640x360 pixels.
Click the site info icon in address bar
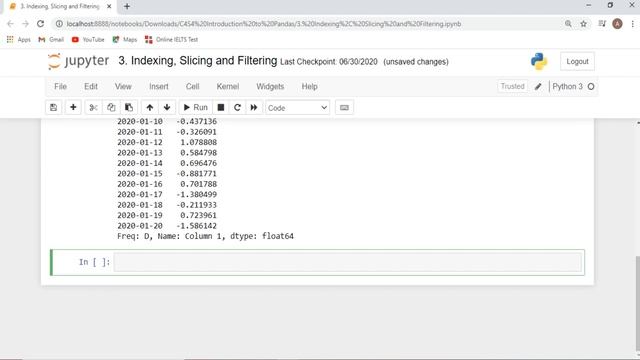click(59, 24)
